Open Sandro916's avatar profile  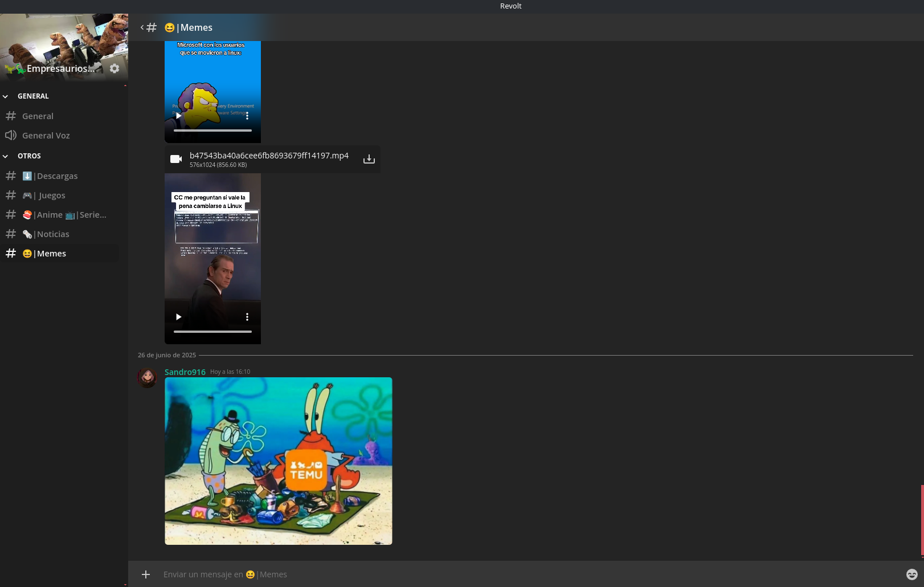click(x=148, y=377)
